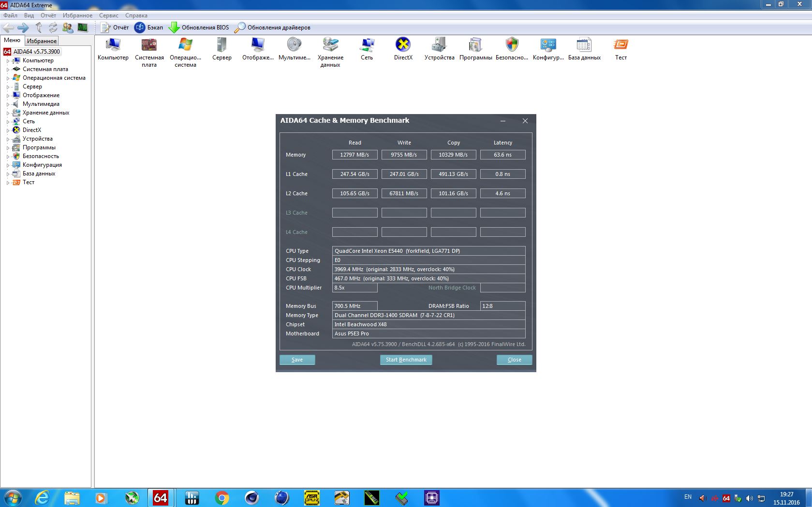Image resolution: width=812 pixels, height=507 pixels.
Task: Open the large Операционная система category icon
Action: pos(185,52)
